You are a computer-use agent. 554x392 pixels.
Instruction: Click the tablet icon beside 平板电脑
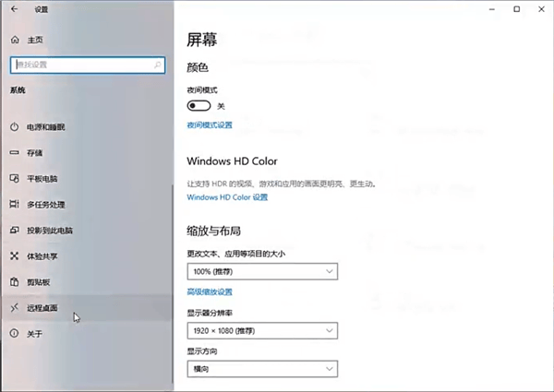coord(14,179)
